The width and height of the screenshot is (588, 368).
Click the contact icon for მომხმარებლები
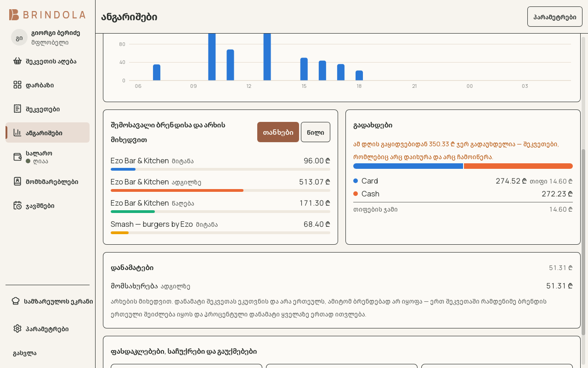click(17, 182)
